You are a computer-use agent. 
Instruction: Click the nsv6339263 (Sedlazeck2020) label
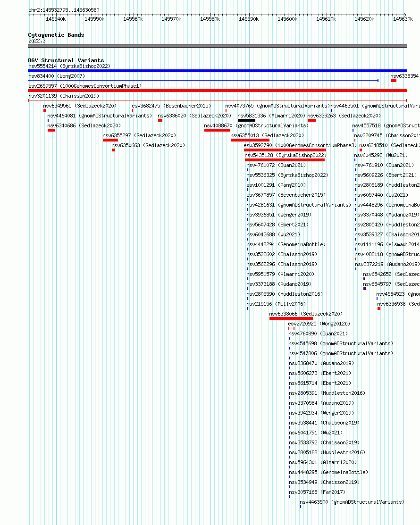click(x=344, y=116)
